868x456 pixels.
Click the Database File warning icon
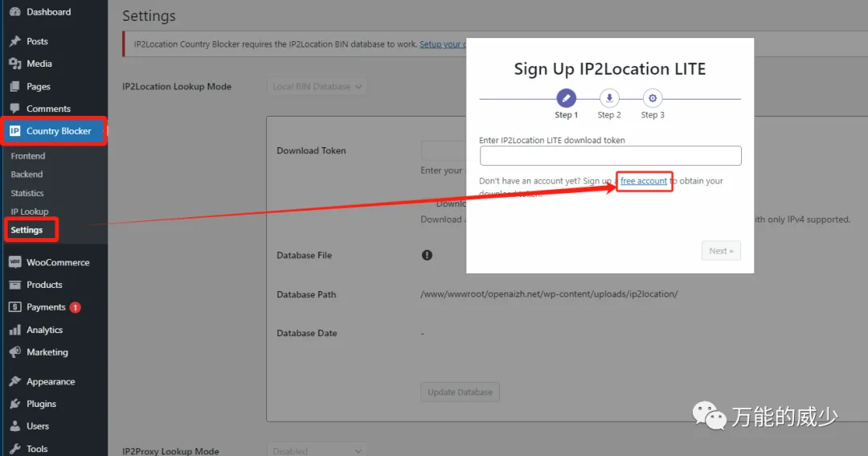(x=427, y=255)
